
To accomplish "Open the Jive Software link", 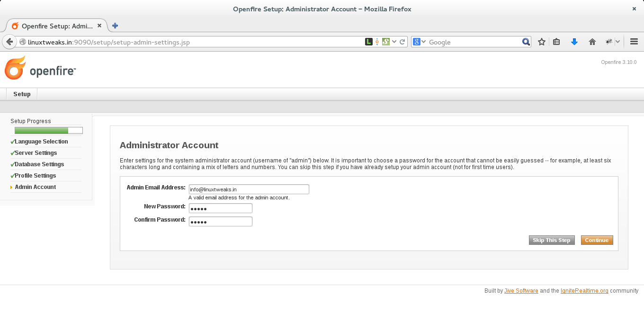I will [x=521, y=291].
